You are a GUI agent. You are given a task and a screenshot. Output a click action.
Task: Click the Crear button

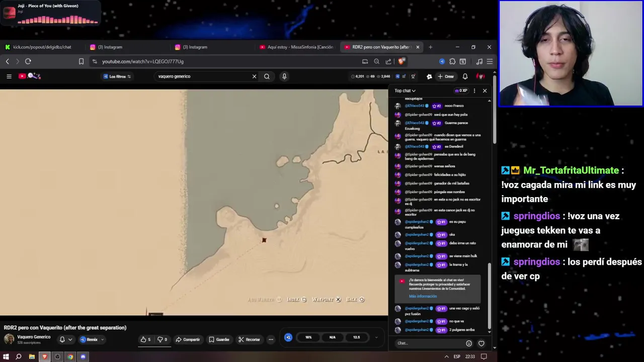pyautogui.click(x=446, y=76)
